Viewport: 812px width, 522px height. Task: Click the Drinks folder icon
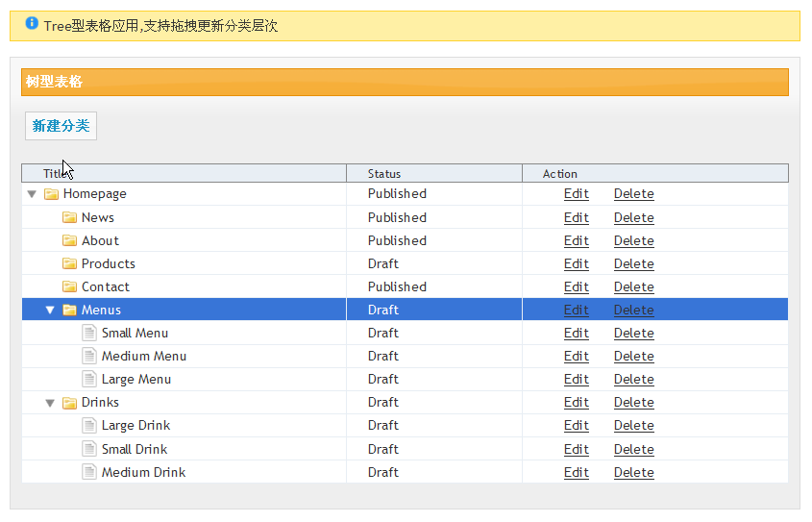(x=69, y=403)
